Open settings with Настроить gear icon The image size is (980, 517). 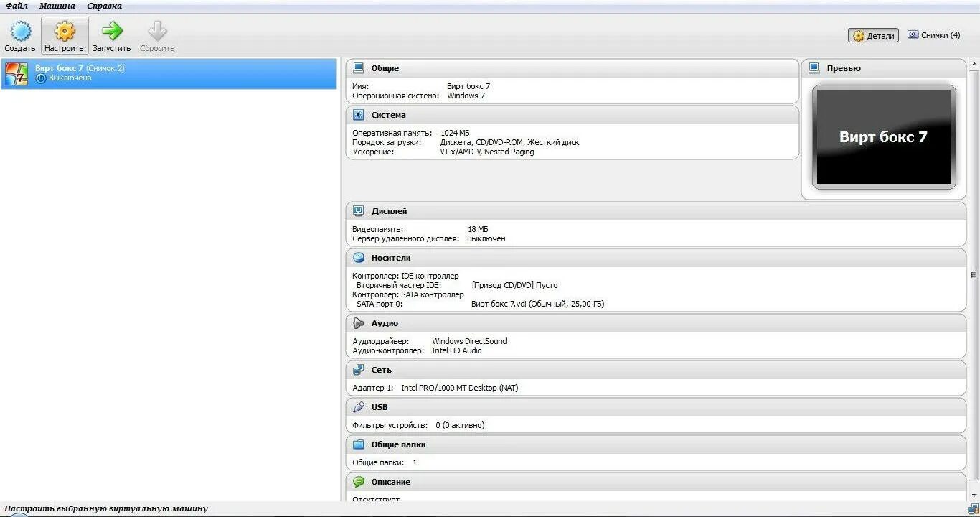tap(65, 32)
